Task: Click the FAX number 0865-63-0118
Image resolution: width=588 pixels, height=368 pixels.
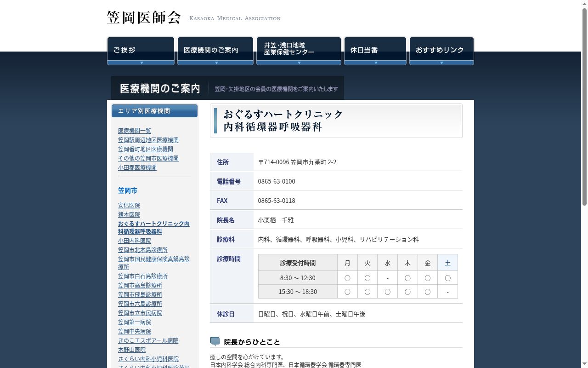Action: click(277, 201)
